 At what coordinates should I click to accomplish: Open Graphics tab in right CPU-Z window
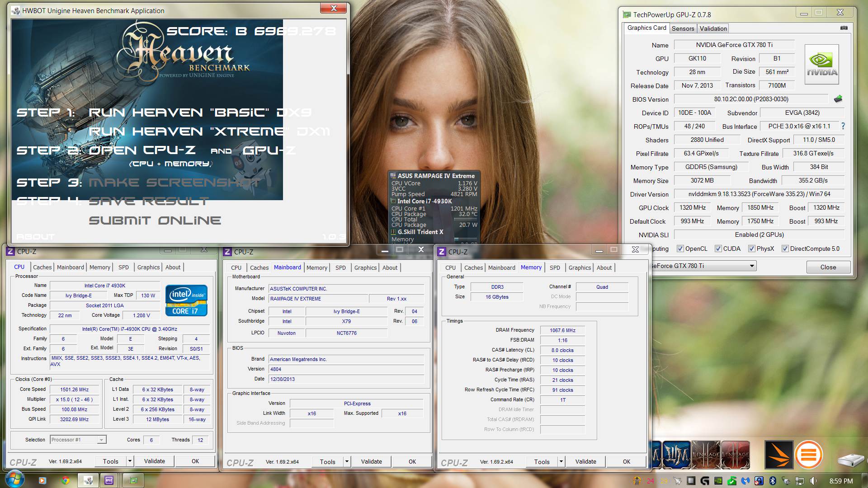pyautogui.click(x=580, y=267)
